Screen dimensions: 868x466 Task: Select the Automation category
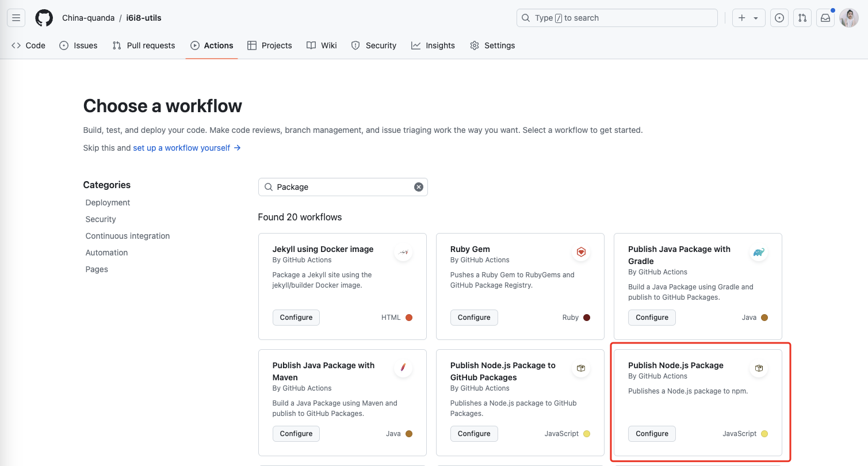(106, 253)
